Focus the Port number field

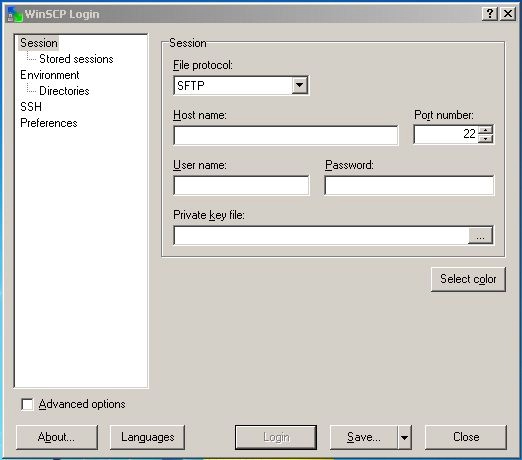click(446, 134)
